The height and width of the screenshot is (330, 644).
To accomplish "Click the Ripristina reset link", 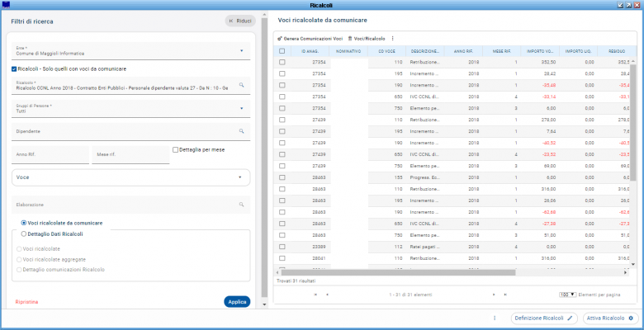I will (x=26, y=302).
